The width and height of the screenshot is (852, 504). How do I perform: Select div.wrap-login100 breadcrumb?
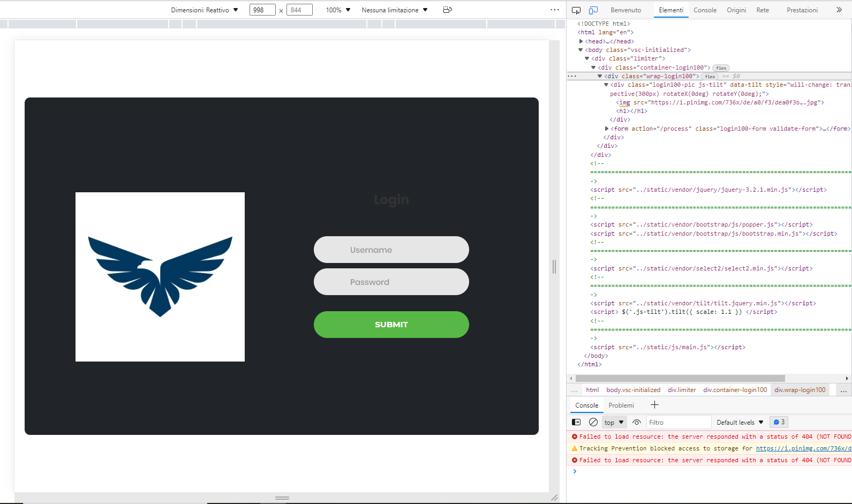[800, 390]
